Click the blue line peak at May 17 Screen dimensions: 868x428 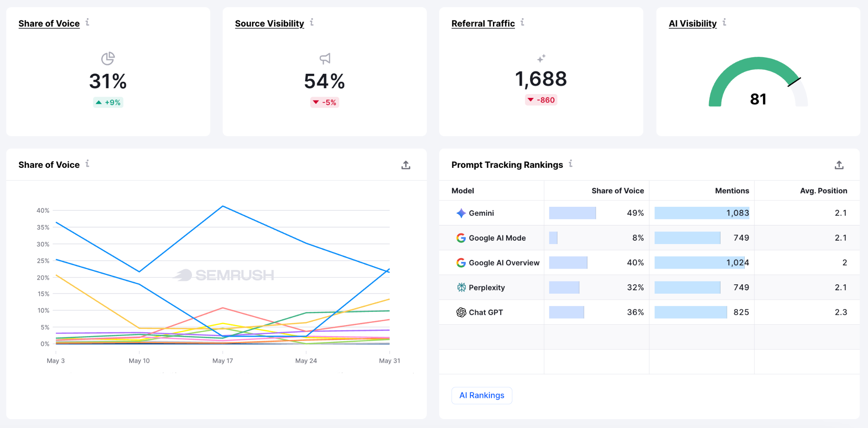click(223, 206)
